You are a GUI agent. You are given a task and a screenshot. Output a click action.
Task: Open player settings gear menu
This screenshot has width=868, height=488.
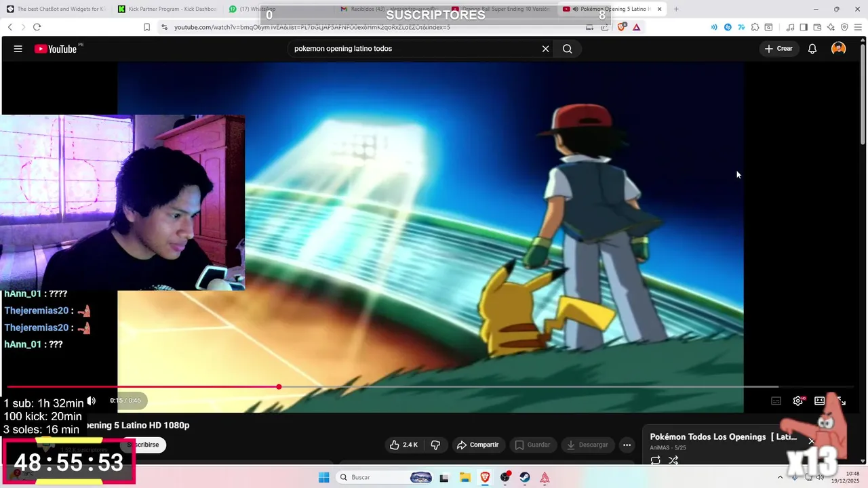tap(798, 401)
